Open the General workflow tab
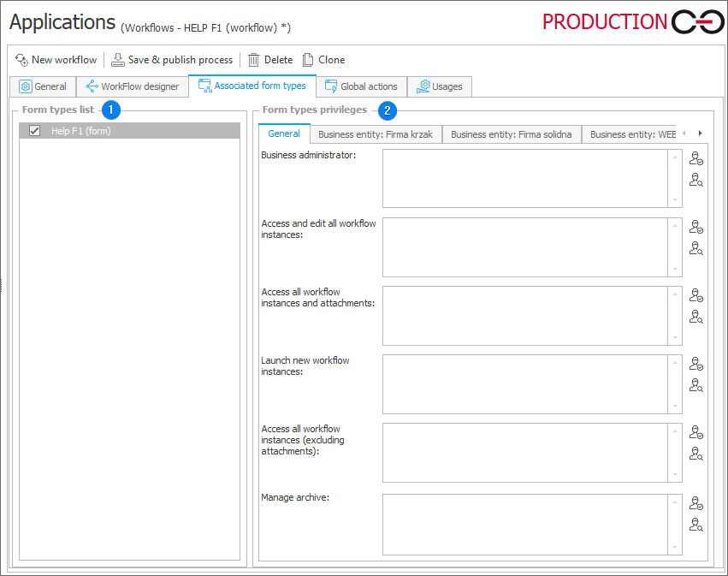This screenshot has width=728, height=576. (x=43, y=86)
